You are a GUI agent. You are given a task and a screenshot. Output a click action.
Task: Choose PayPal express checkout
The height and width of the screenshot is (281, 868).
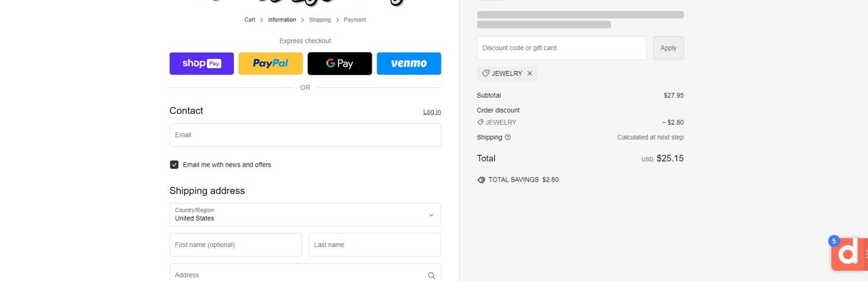pyautogui.click(x=270, y=64)
